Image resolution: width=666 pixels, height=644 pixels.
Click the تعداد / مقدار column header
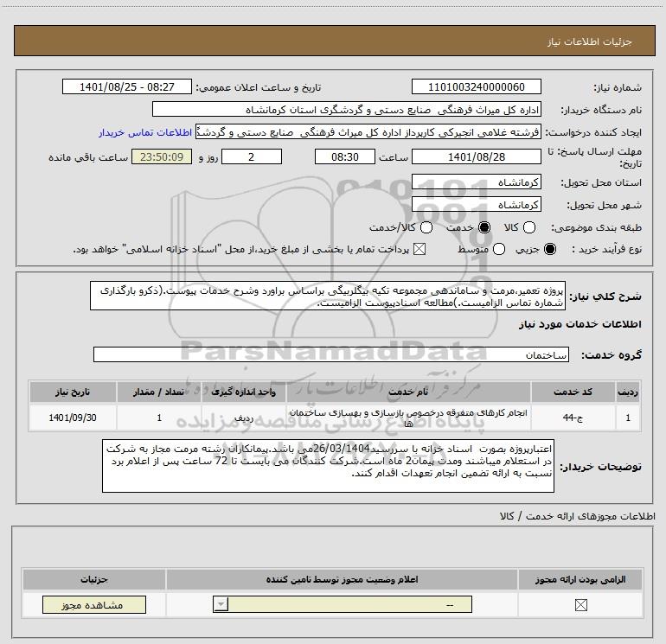point(159,392)
